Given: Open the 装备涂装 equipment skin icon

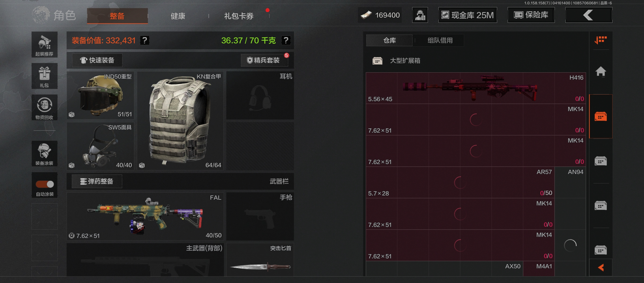Looking at the screenshot, I should (x=45, y=154).
